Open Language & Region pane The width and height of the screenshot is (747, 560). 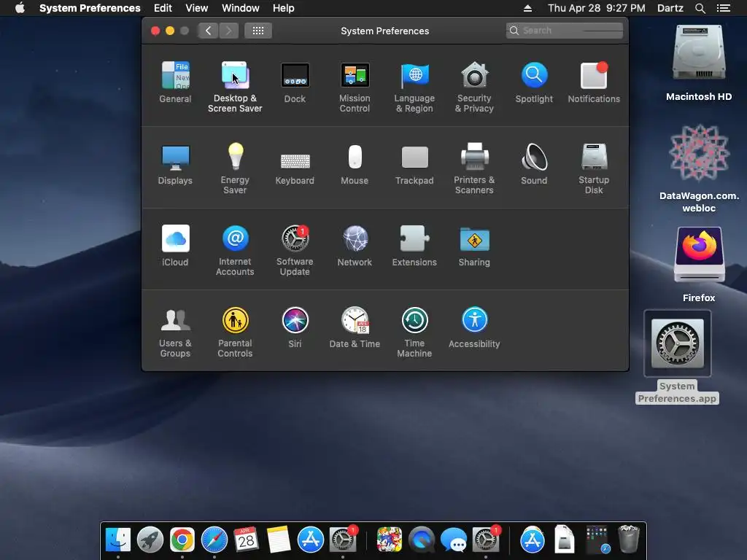[x=414, y=87]
